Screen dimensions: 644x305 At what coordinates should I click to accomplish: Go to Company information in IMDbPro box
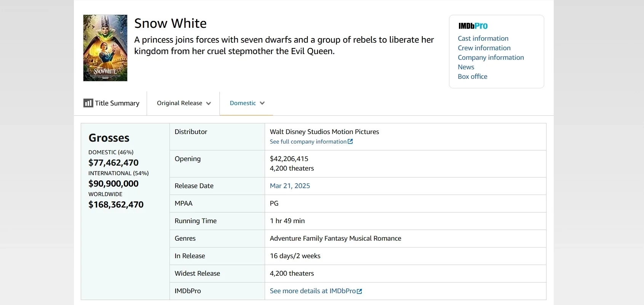click(491, 57)
